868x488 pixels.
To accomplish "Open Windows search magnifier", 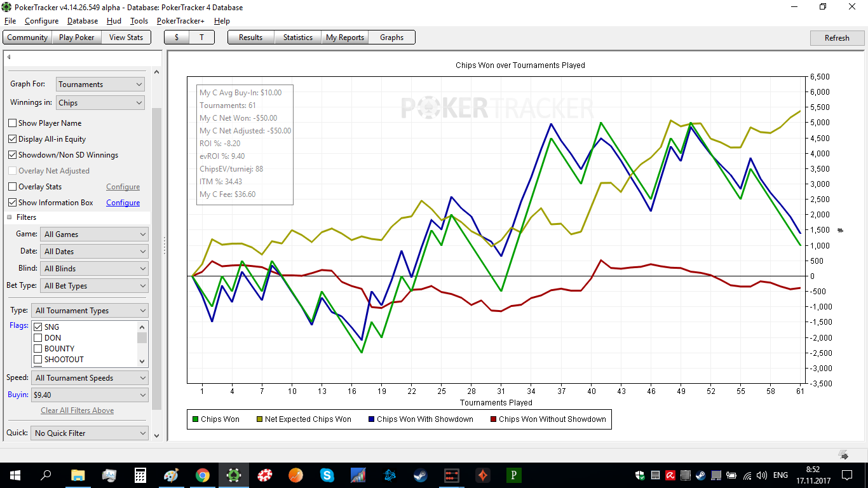I will pos(46,475).
